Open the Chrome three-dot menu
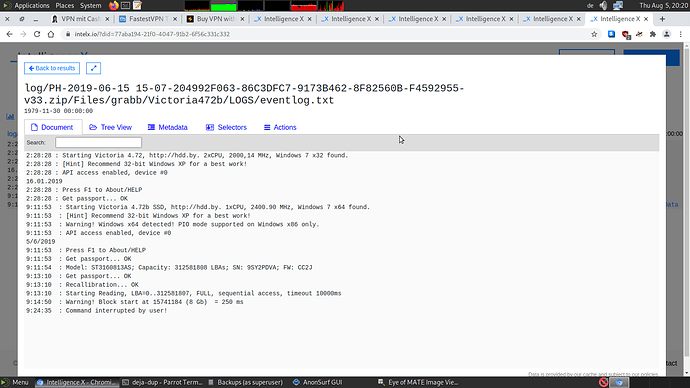 pyautogui.click(x=680, y=34)
